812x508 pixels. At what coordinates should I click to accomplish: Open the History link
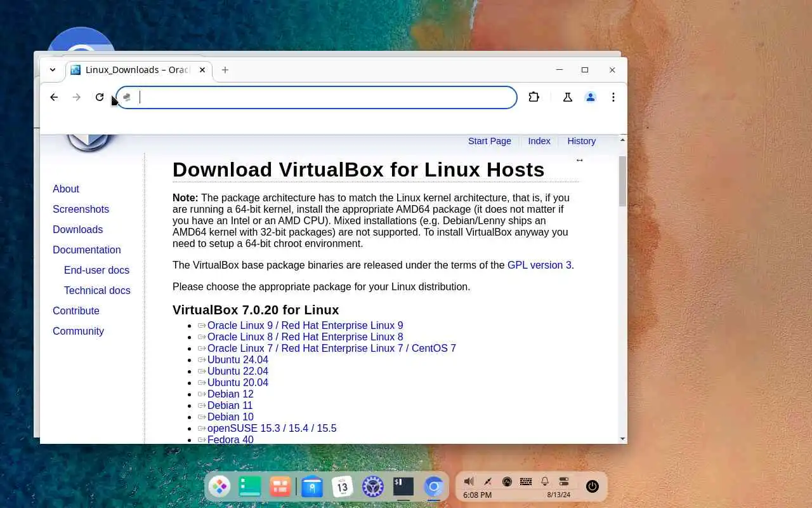pos(582,141)
